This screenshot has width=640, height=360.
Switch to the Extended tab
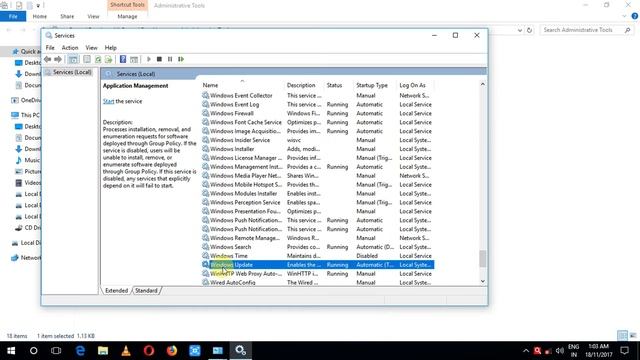pyautogui.click(x=116, y=291)
